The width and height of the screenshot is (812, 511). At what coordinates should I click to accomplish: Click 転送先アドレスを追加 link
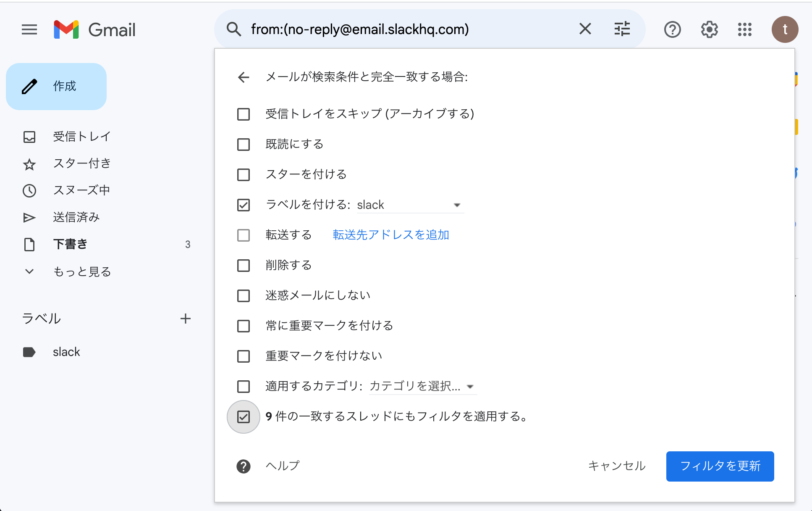coord(391,235)
